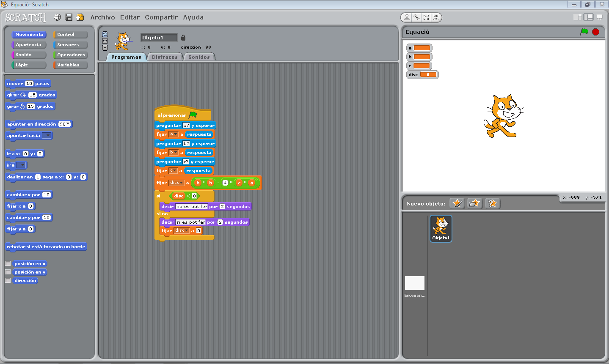Click the 'no es pot fer' text field

tap(192, 207)
